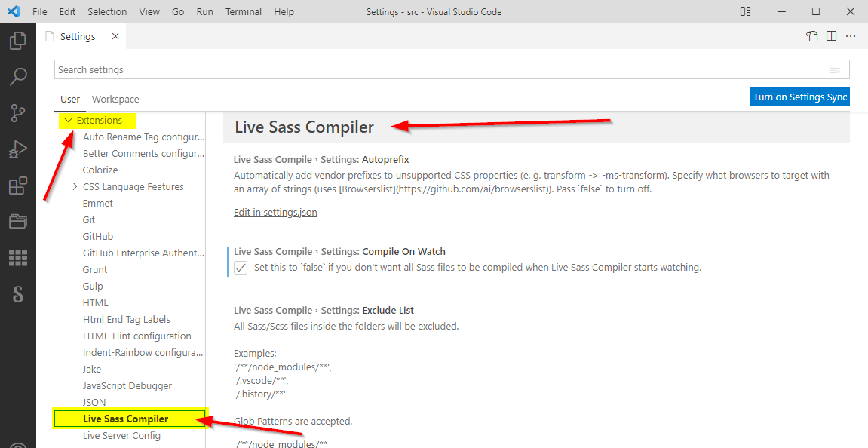868x448 pixels.
Task: Select the Settings editor tab
Action: [82, 36]
